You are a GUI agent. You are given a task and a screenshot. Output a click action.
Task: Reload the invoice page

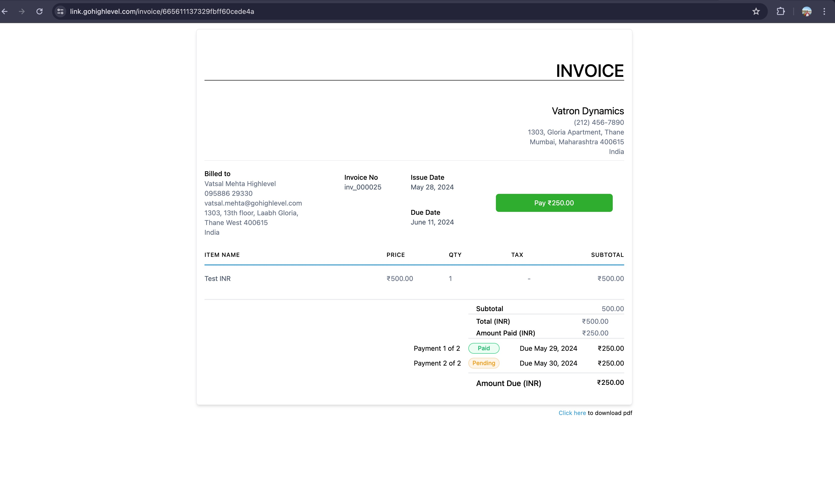(39, 11)
